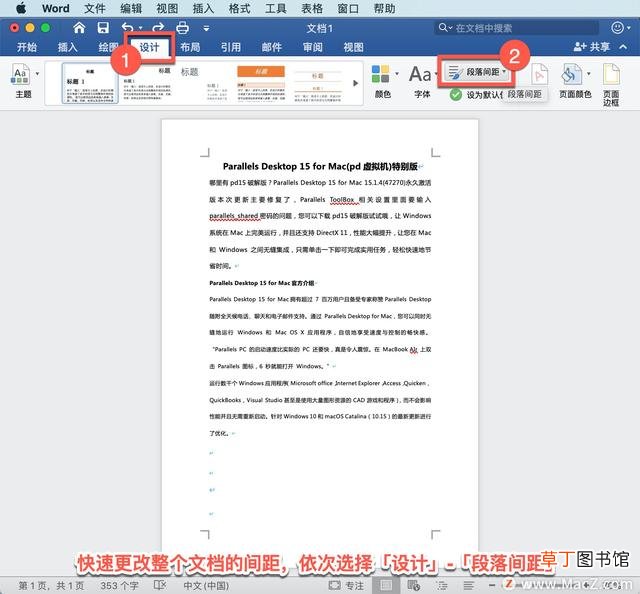Click the Redo arrow icon
The width and height of the screenshot is (640, 594).
click(x=158, y=28)
